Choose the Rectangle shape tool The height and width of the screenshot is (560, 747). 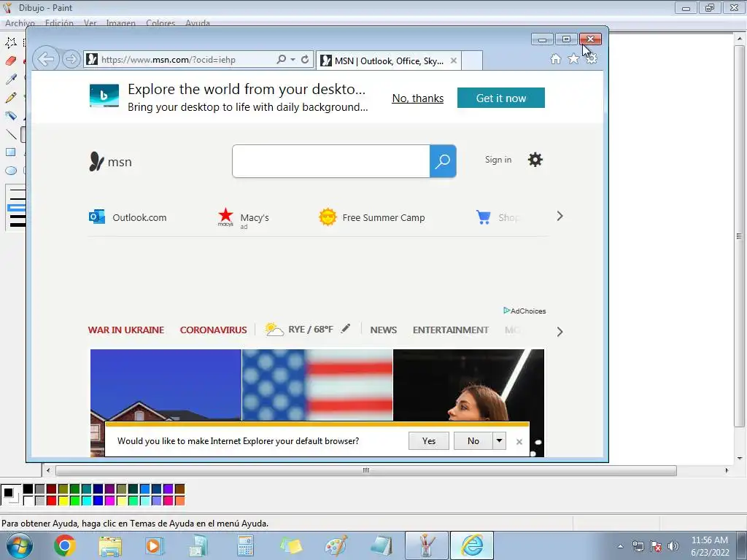pos(10,152)
